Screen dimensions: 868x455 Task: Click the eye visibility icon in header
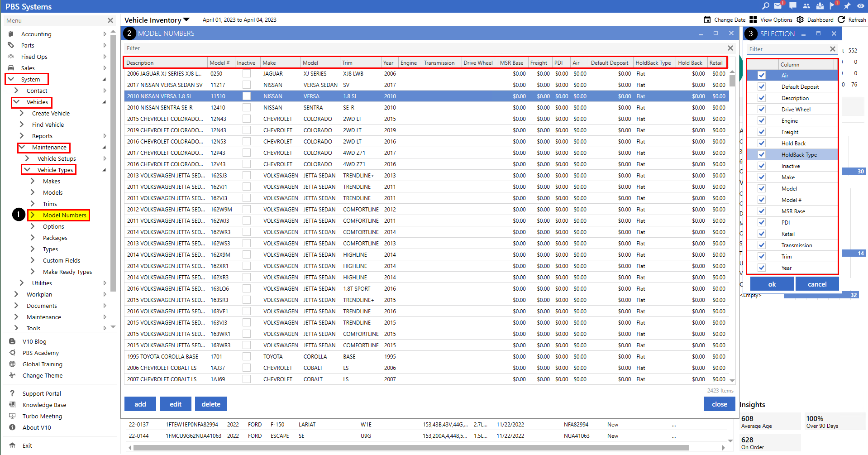(861, 6)
